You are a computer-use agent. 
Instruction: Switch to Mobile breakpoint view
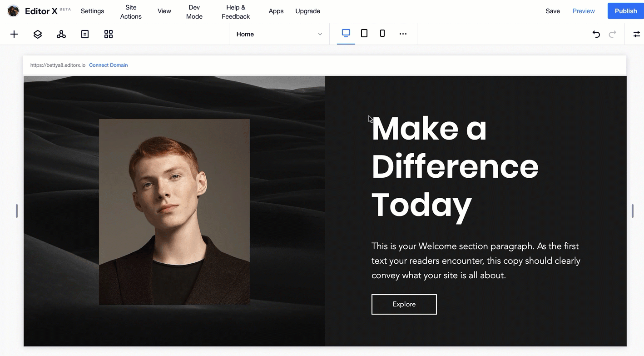pos(382,34)
